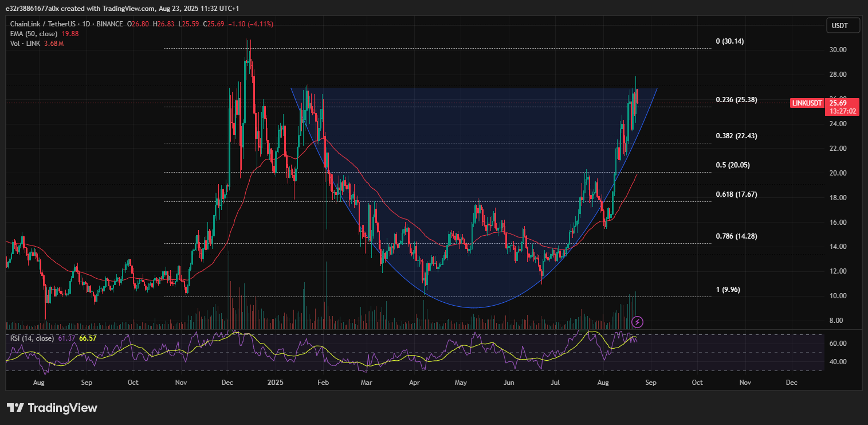Image resolution: width=868 pixels, height=425 pixels.
Task: Click the 16.00 price axis label
Action: (839, 223)
